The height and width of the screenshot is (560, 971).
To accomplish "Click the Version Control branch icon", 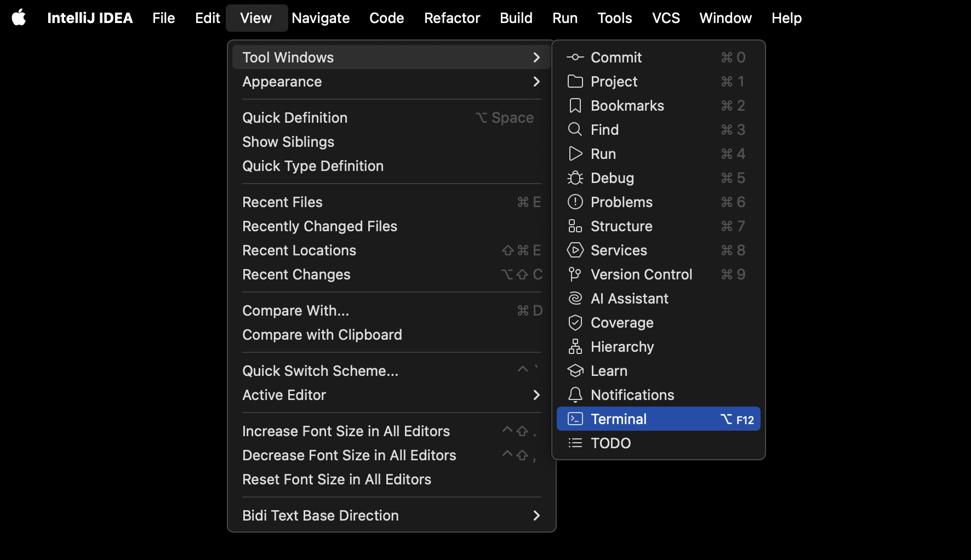I will [575, 274].
